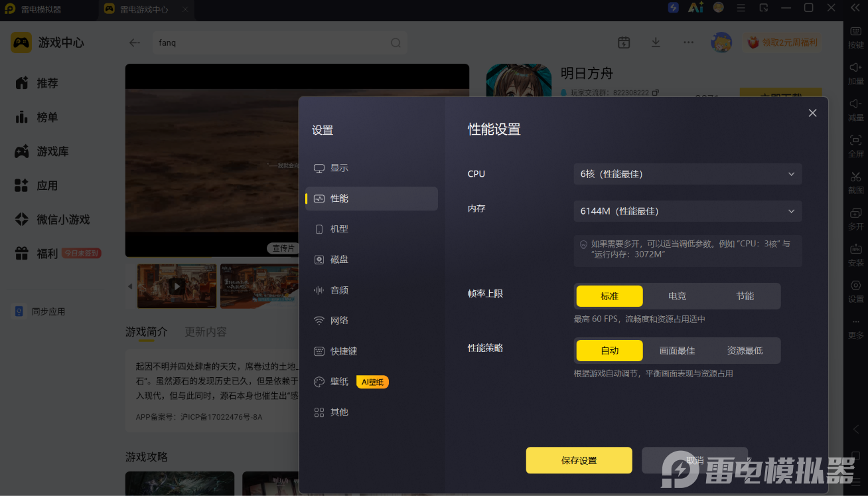
Task: Close the 雷电游戏中心 tab
Action: 185,10
